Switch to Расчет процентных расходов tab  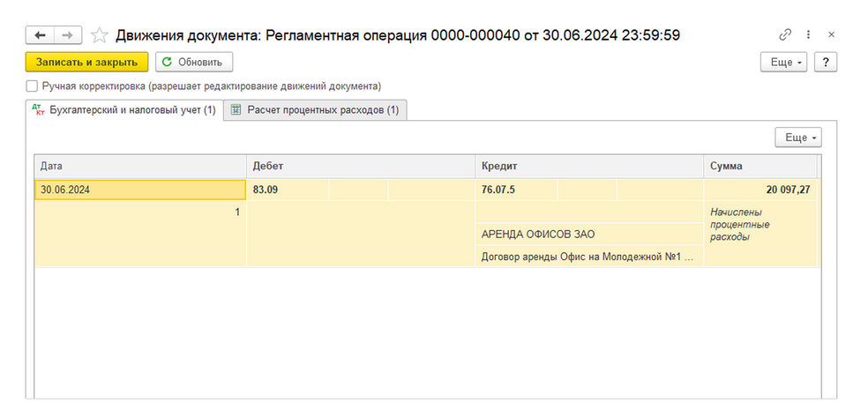315,110
